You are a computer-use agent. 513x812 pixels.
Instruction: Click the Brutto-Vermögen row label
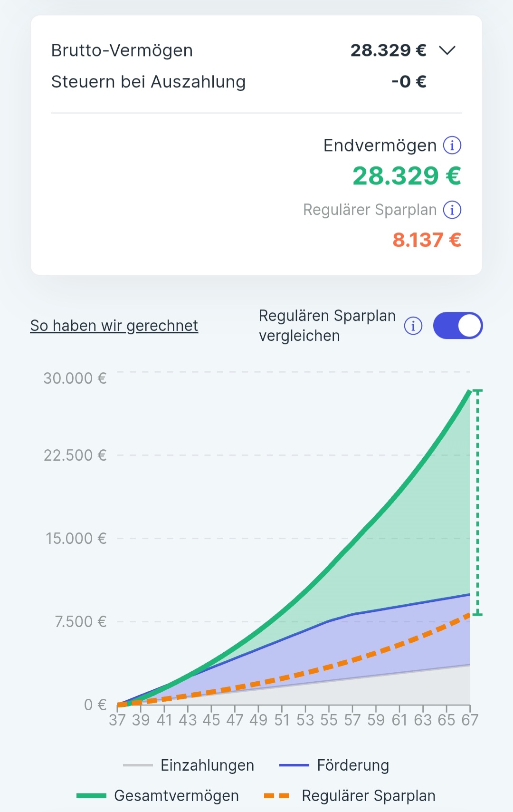click(x=122, y=50)
